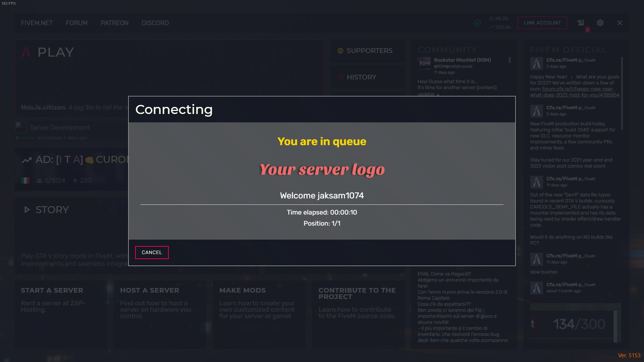
Task: Open the START A SERVER card
Action: click(60, 315)
